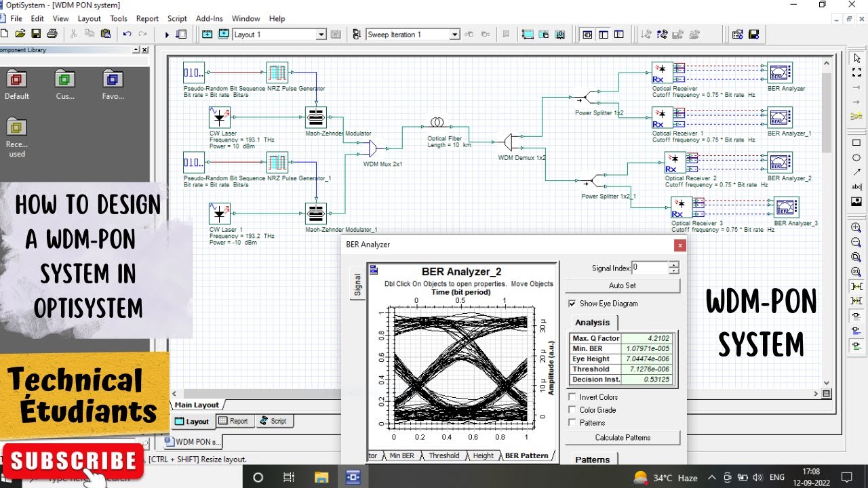Uncheck the Show Eye Diagram checkbox
868x488 pixels.
point(572,304)
